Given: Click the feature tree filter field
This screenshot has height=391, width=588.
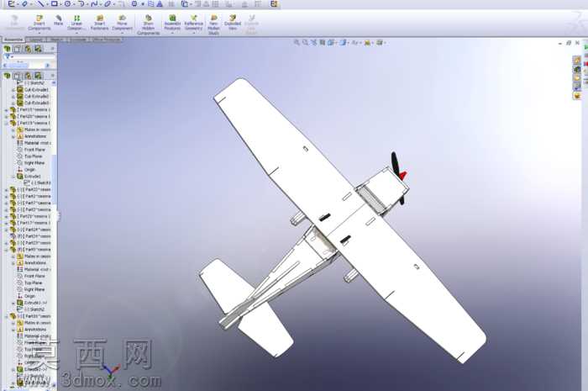Looking at the screenshot, I should point(29,56).
